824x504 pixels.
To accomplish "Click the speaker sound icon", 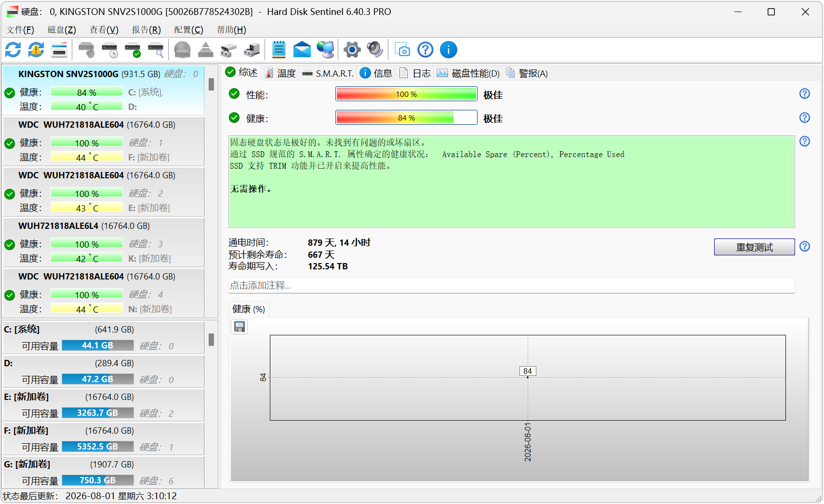I will pyautogui.click(x=375, y=50).
